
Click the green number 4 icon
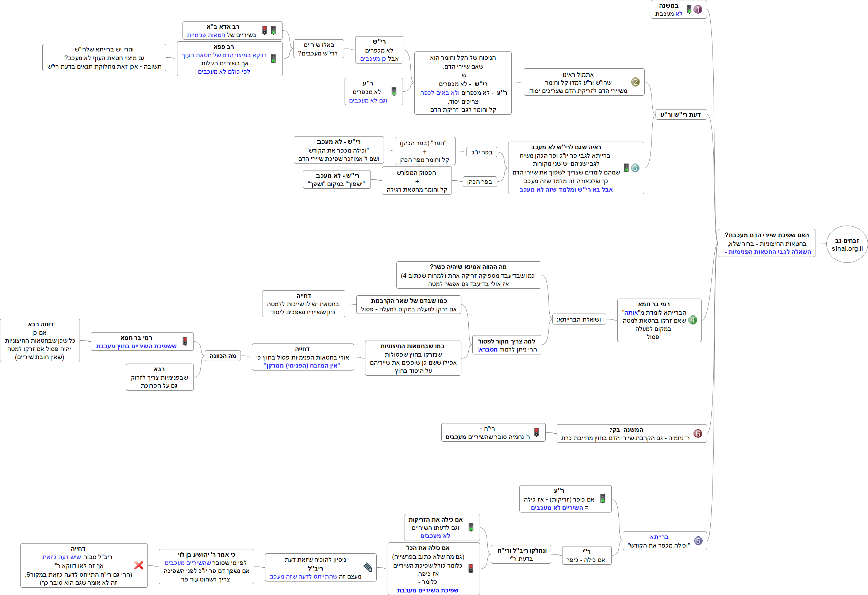[692, 320]
